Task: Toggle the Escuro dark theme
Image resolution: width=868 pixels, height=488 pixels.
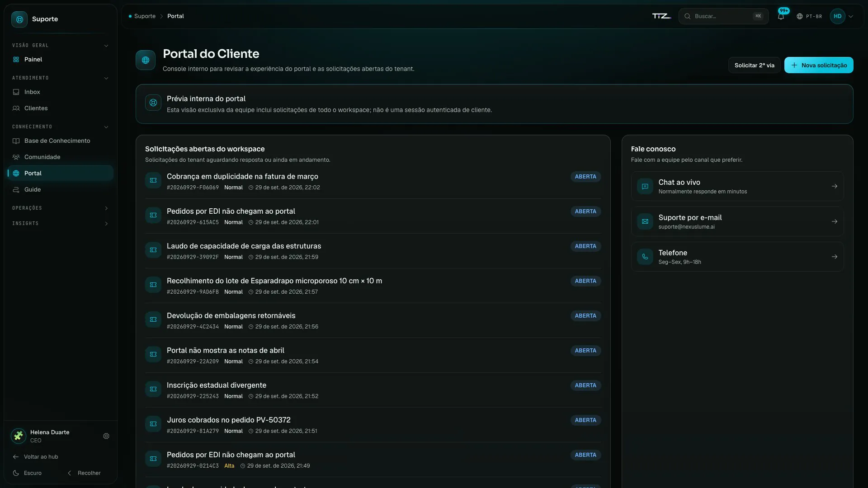Action: [x=27, y=473]
